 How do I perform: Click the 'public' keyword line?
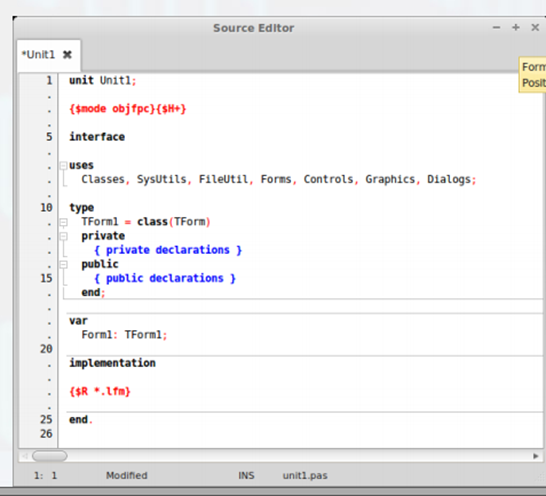[x=100, y=264]
